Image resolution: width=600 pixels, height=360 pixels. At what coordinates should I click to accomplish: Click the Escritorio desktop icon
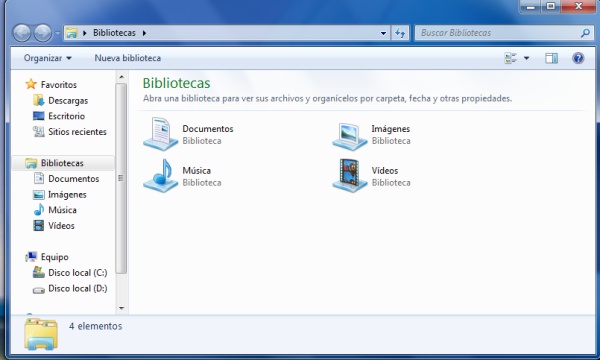(x=39, y=116)
